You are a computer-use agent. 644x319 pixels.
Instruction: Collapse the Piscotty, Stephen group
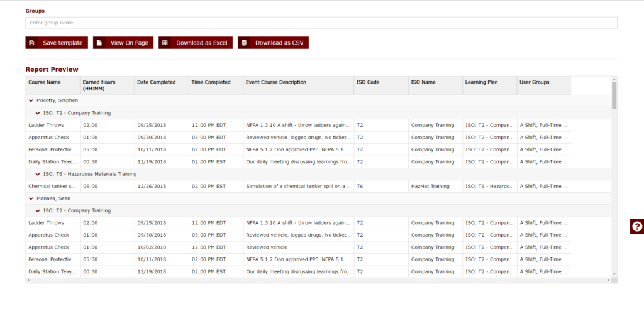pyautogui.click(x=30, y=100)
